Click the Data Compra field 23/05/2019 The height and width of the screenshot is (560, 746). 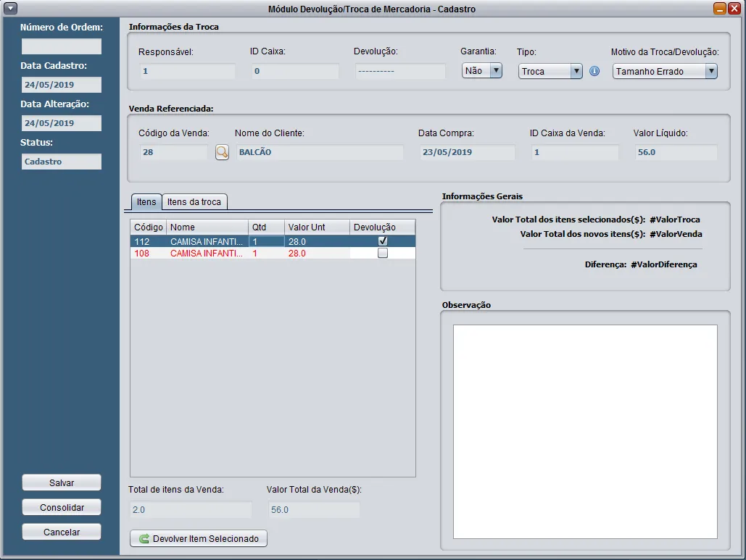pyautogui.click(x=467, y=152)
